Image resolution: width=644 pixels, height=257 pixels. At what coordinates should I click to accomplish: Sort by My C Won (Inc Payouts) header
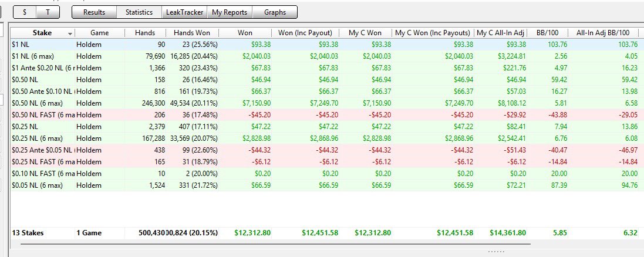(433, 33)
